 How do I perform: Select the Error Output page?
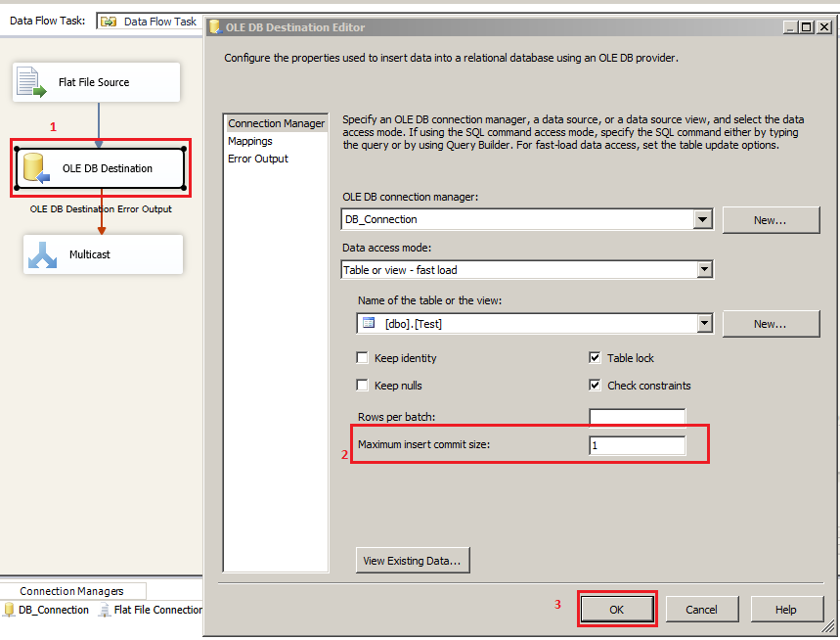coord(257,158)
